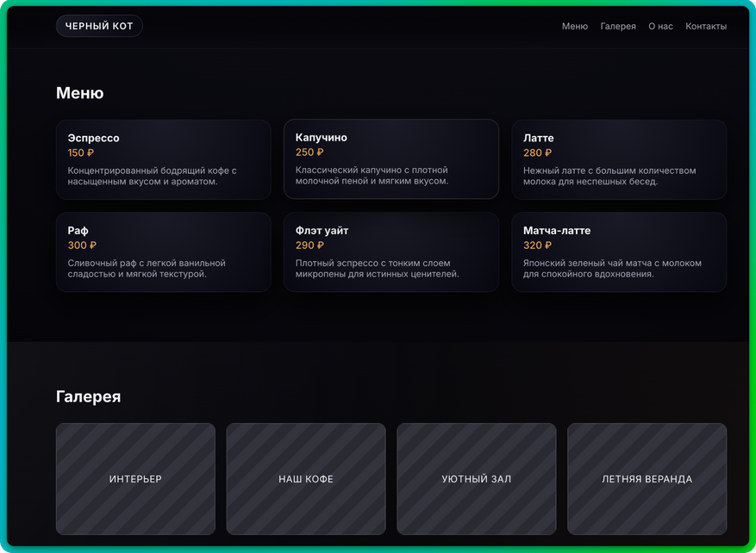Image resolution: width=756 pixels, height=553 pixels.
Task: Select the Контакты navigation link
Action: (706, 27)
